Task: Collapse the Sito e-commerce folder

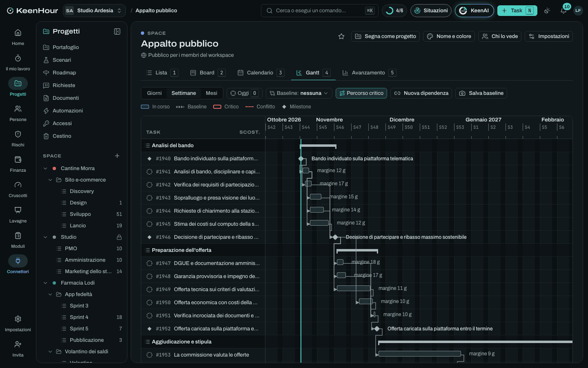Action: click(50, 180)
